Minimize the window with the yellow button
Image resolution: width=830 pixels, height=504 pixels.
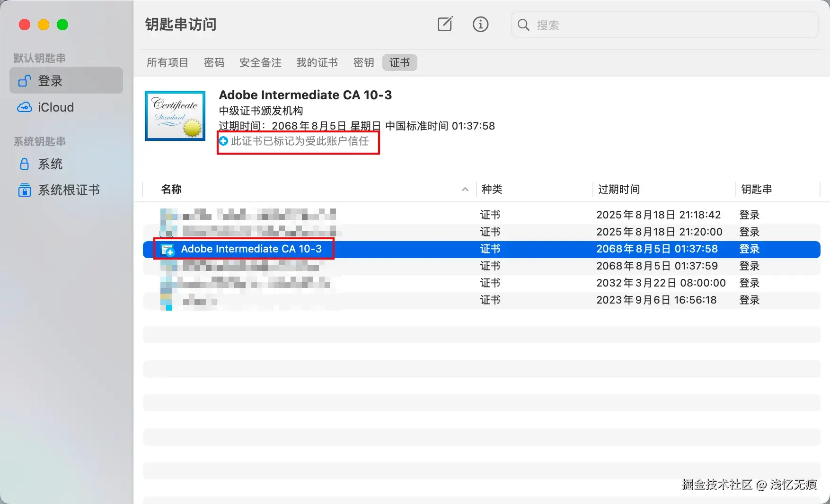point(44,25)
